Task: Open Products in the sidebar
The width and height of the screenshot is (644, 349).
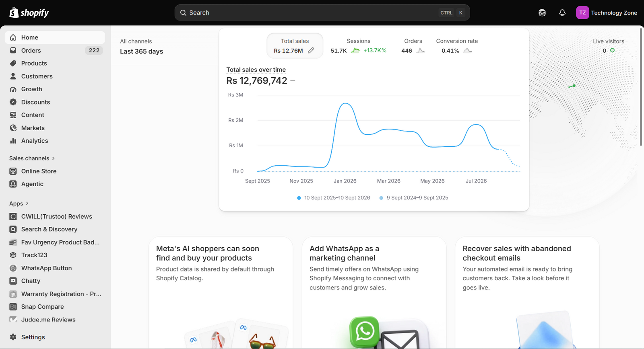Action: [55, 63]
